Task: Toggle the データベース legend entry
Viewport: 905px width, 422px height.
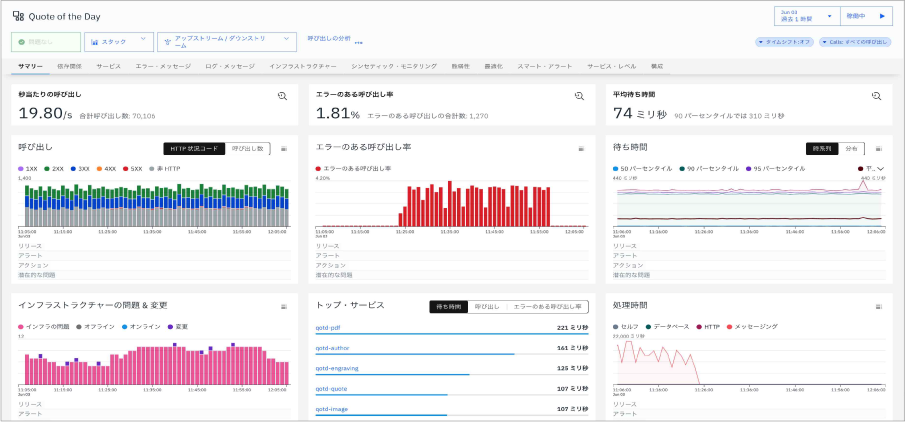Action: (x=667, y=327)
